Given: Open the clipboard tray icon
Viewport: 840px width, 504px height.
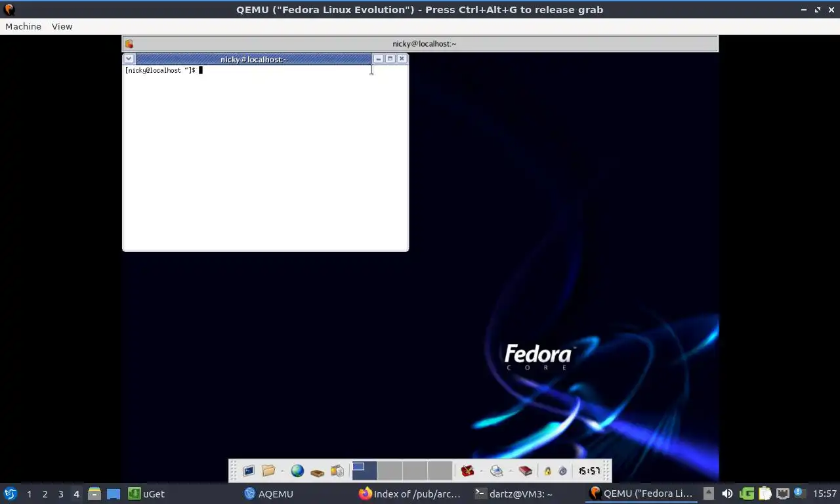Looking at the screenshot, I should click(x=765, y=493).
